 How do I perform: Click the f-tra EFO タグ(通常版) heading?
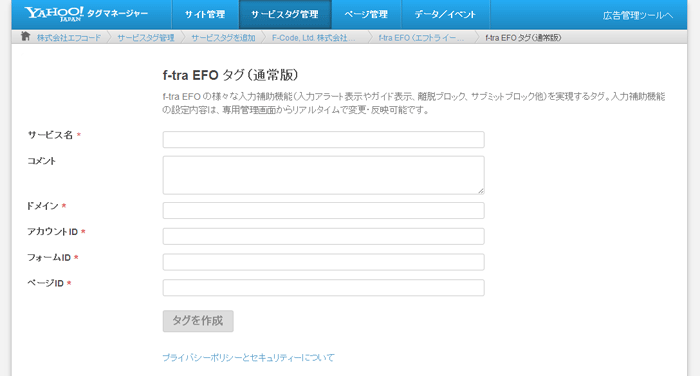[230, 75]
